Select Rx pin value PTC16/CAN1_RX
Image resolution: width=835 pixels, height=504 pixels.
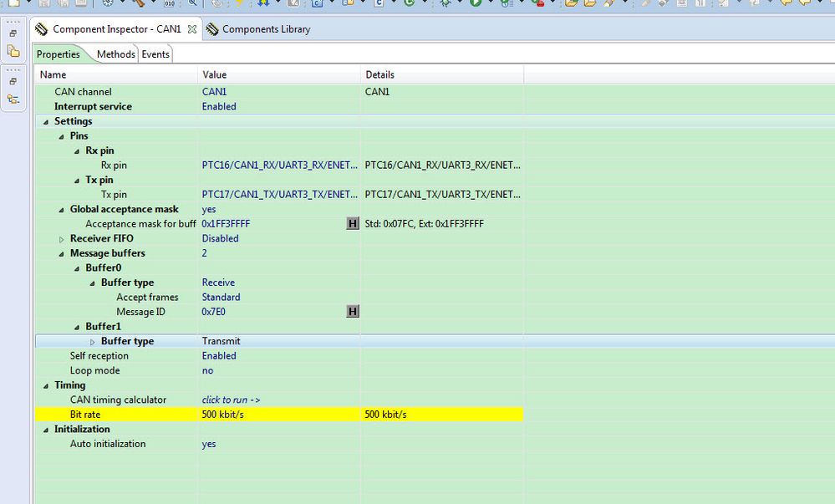(x=279, y=165)
